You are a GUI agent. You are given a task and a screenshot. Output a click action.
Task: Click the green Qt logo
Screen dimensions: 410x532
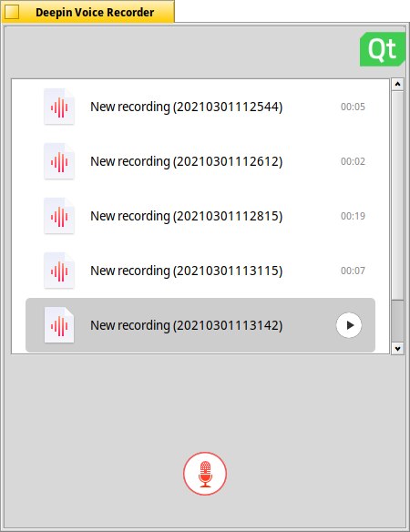point(383,49)
